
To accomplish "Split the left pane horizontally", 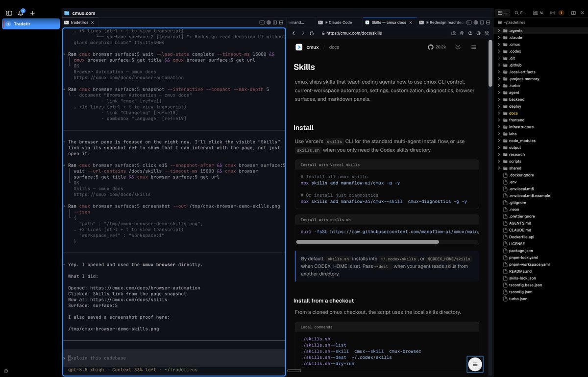I will click(282, 22).
